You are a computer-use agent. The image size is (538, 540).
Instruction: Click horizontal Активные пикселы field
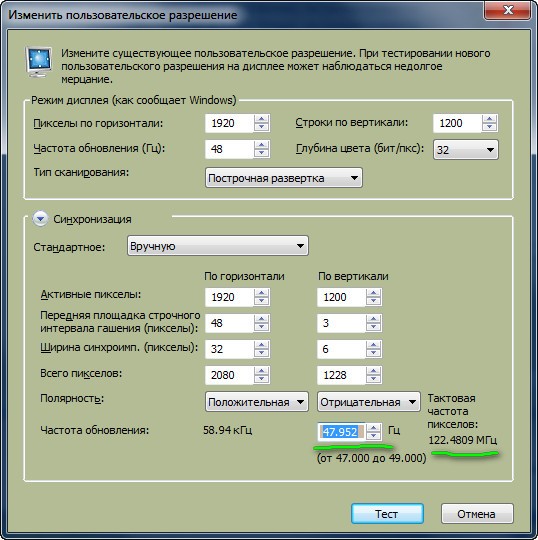(229, 297)
